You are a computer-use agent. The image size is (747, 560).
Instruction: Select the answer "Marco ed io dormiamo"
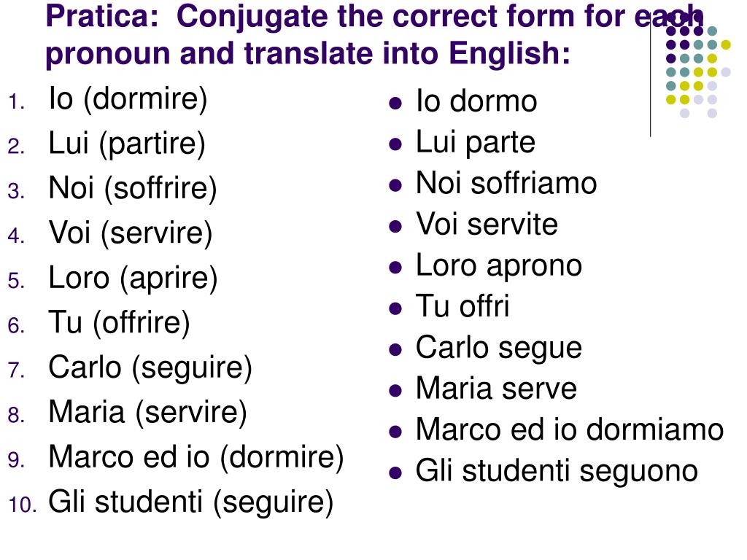pyautogui.click(x=570, y=429)
